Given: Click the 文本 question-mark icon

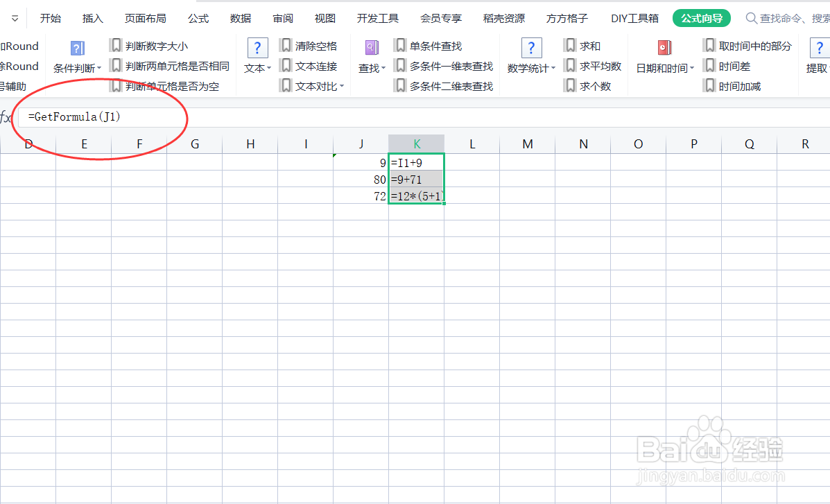Looking at the screenshot, I should coord(257,48).
